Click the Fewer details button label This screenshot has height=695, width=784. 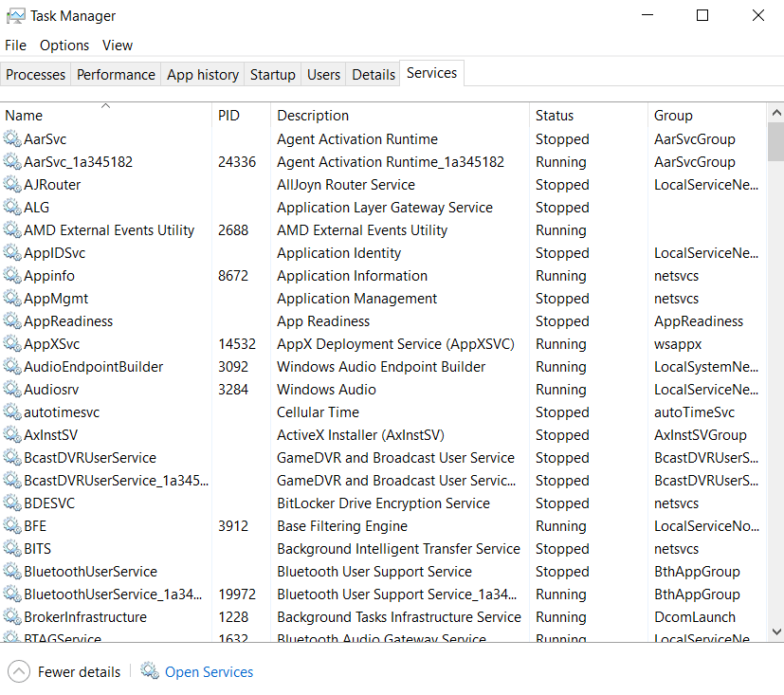click(x=79, y=672)
